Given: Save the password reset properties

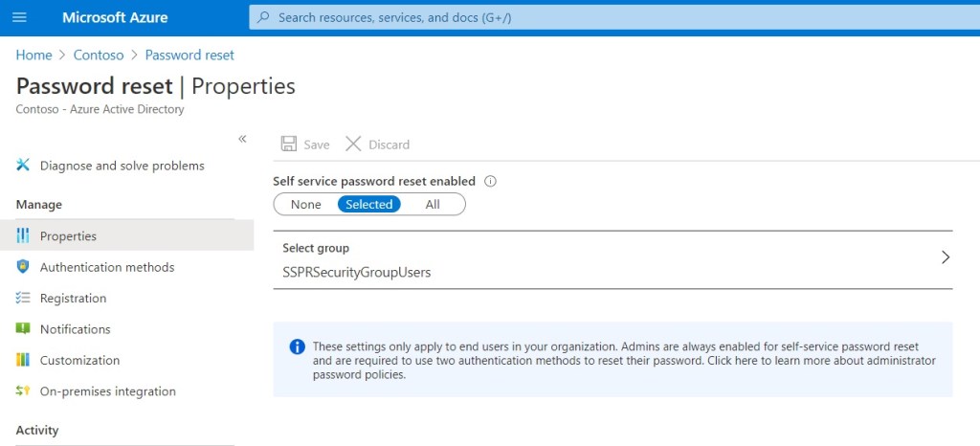Looking at the screenshot, I should [305, 145].
